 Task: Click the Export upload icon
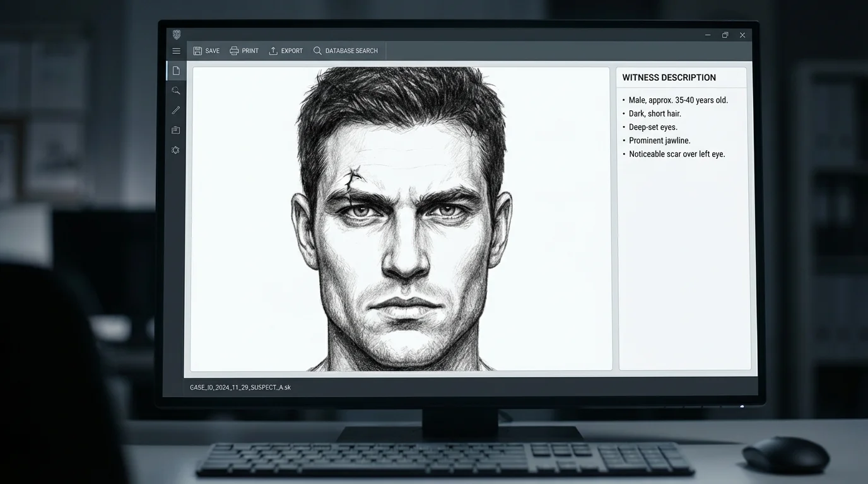pyautogui.click(x=273, y=50)
